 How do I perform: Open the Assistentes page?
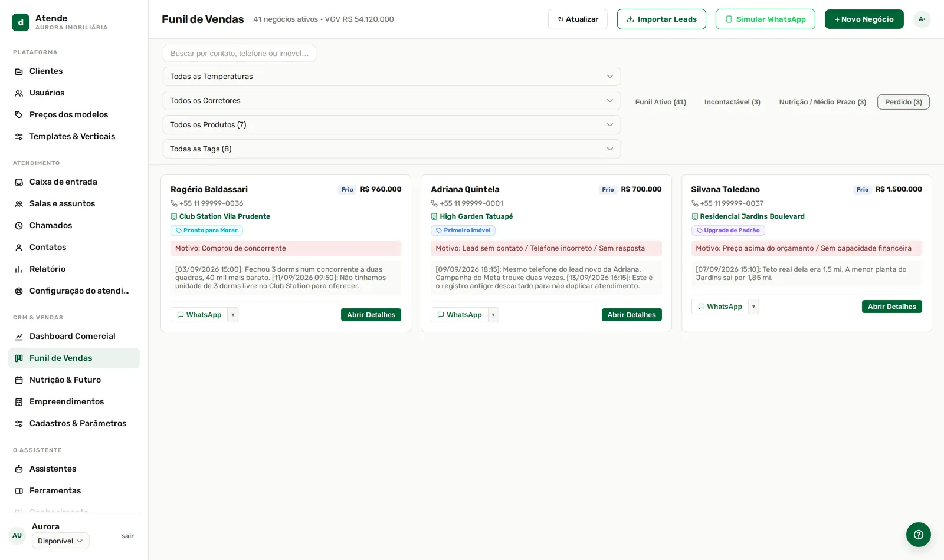click(74, 469)
